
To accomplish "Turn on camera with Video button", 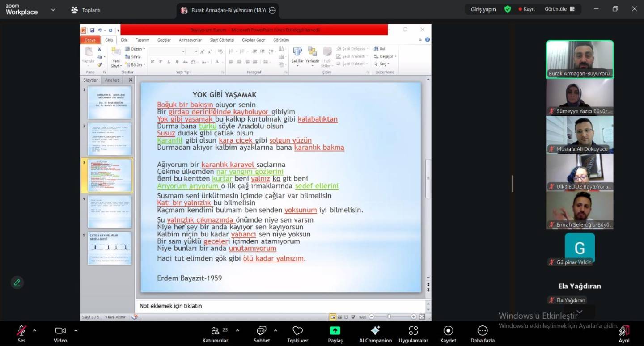I will click(x=60, y=333).
